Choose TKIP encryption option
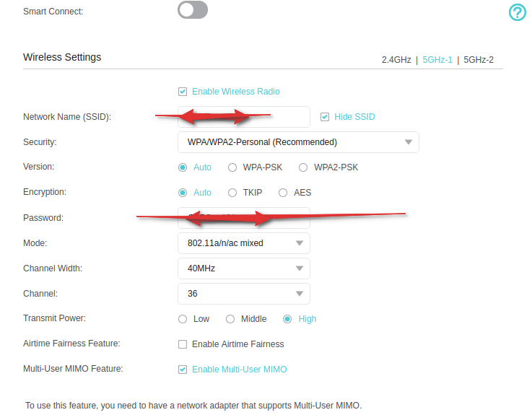 232,193
